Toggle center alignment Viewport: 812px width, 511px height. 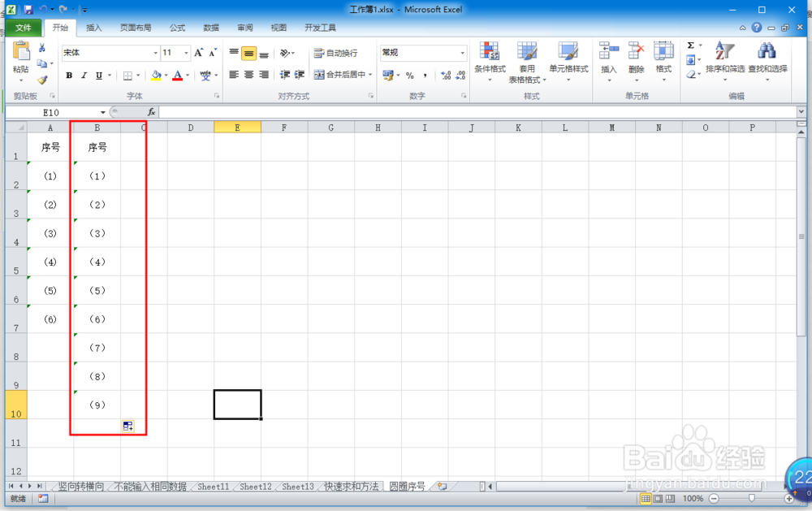[248, 76]
